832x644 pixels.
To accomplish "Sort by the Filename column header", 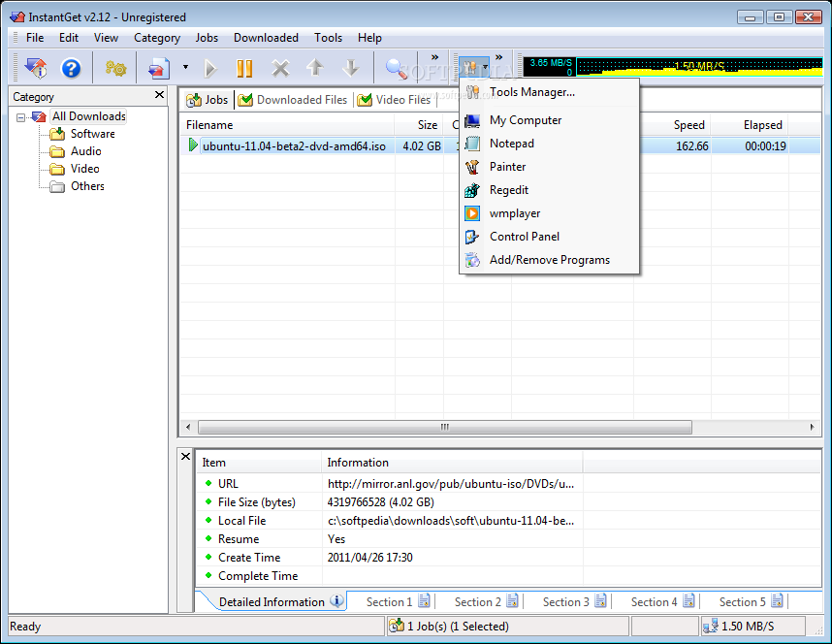I will coord(286,125).
